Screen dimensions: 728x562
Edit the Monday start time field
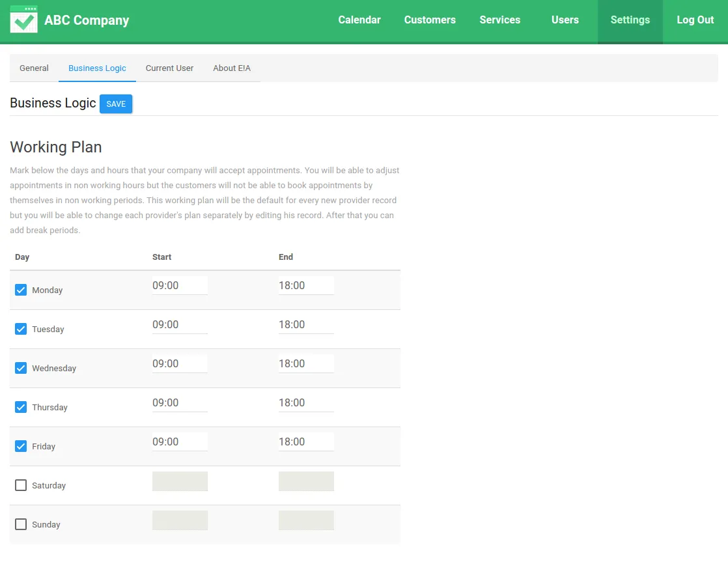pos(180,286)
